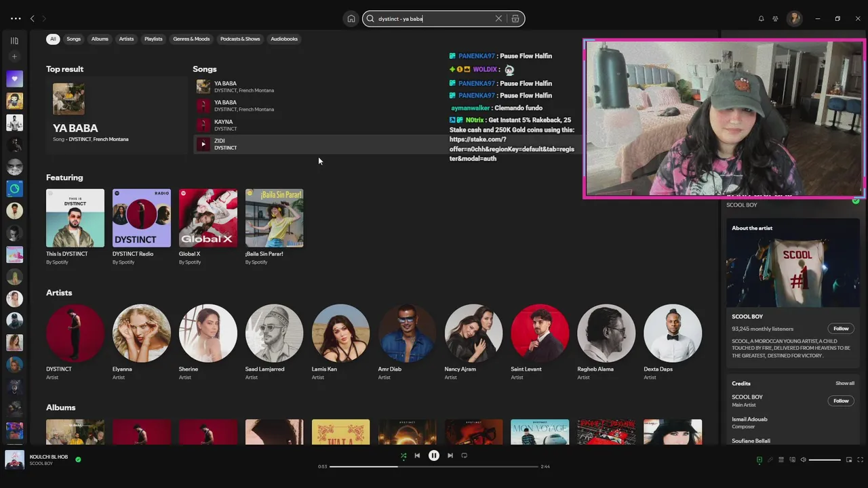Image resolution: width=868 pixels, height=488 pixels.
Task: Open the three-dots app menu
Action: coord(16,19)
